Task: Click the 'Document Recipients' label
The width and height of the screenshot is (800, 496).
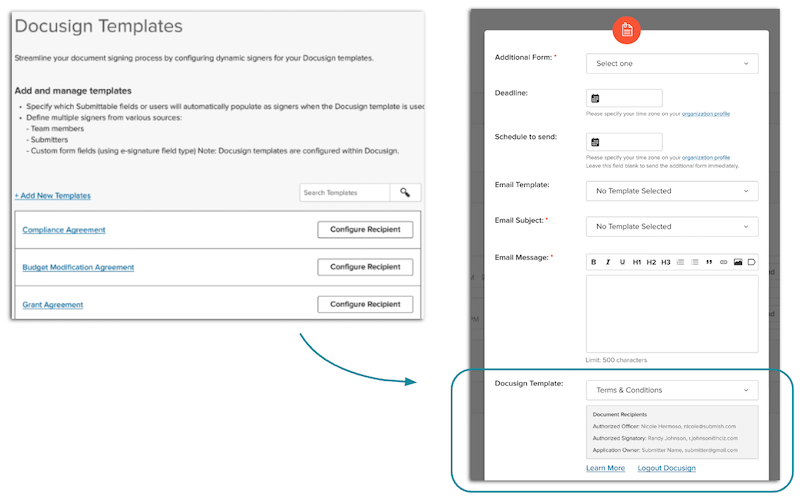Action: coord(619,414)
